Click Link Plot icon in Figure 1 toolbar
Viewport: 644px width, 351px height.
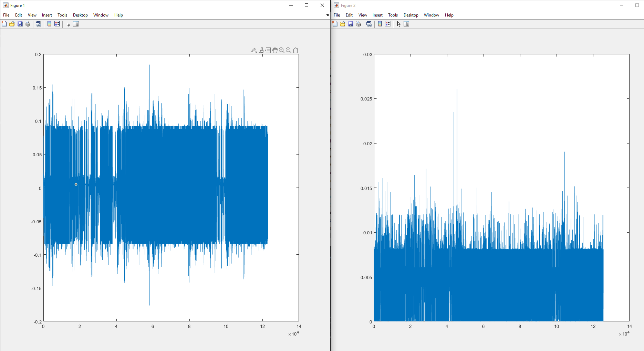[39, 24]
